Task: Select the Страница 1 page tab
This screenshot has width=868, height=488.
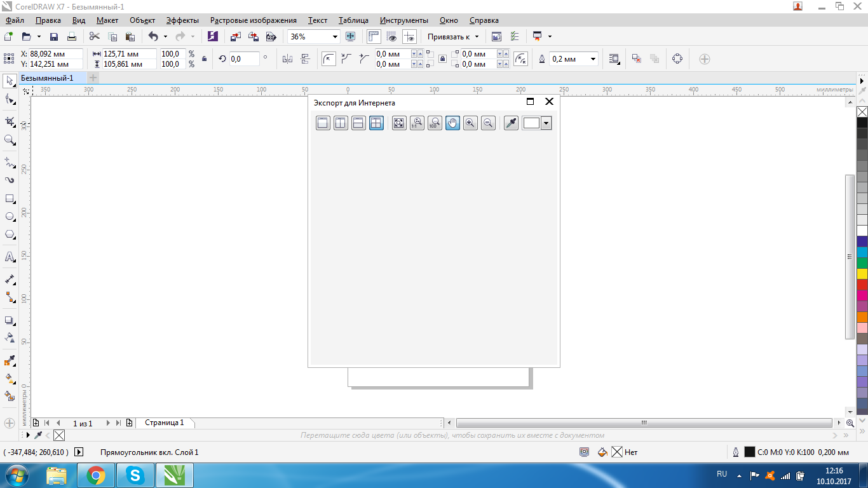Action: coord(165,423)
